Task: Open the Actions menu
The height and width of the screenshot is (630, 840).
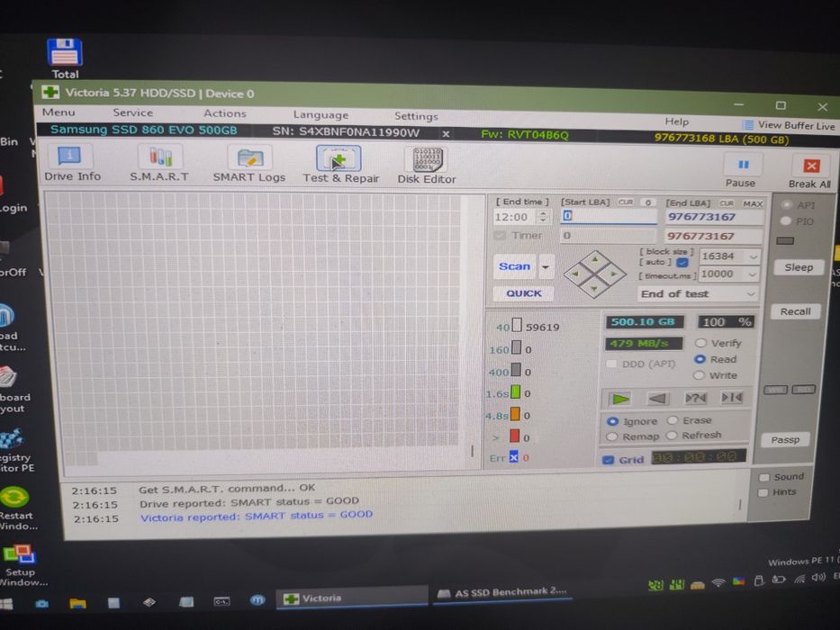Action: pyautogui.click(x=225, y=113)
